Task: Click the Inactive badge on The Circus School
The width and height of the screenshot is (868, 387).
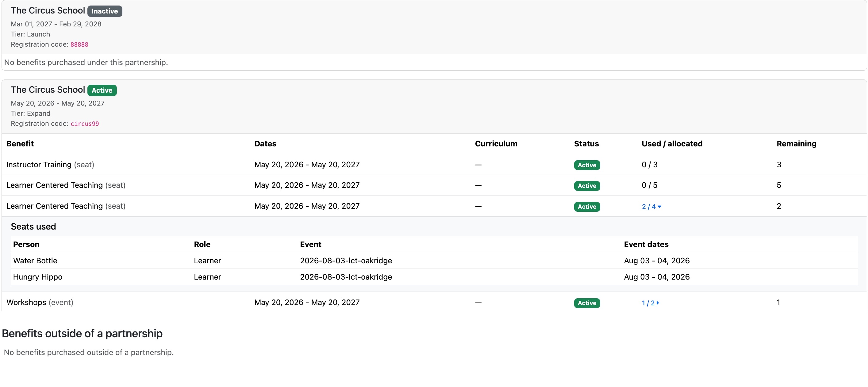Action: click(x=105, y=11)
